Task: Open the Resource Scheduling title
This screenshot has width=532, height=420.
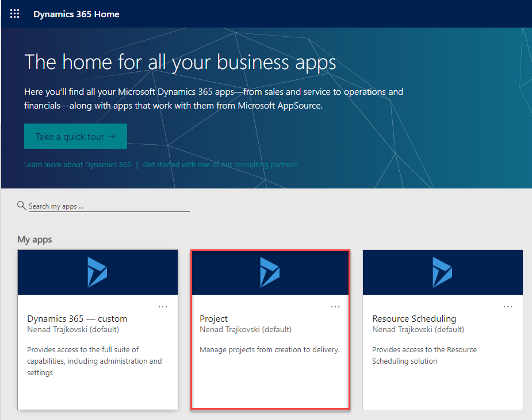Action: click(414, 319)
